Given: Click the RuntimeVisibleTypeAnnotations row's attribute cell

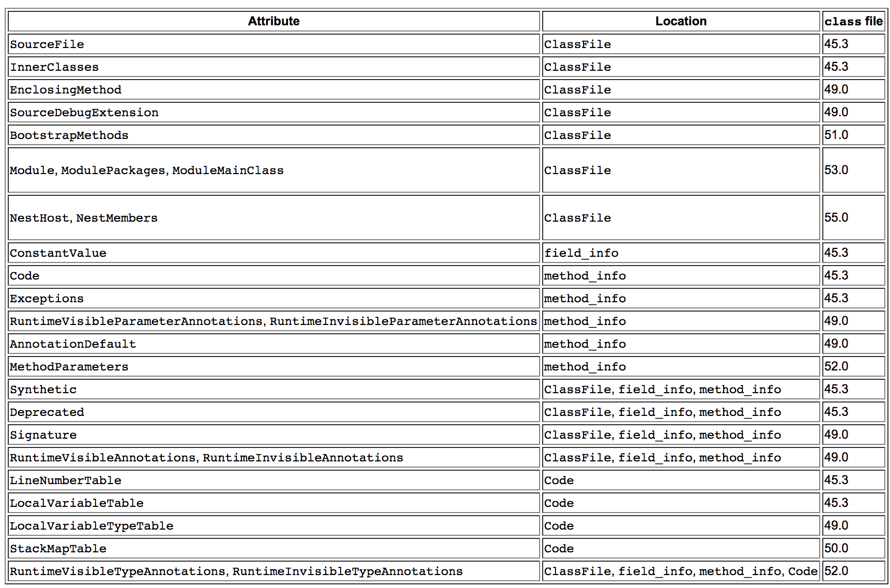Looking at the screenshot, I should tap(274, 571).
